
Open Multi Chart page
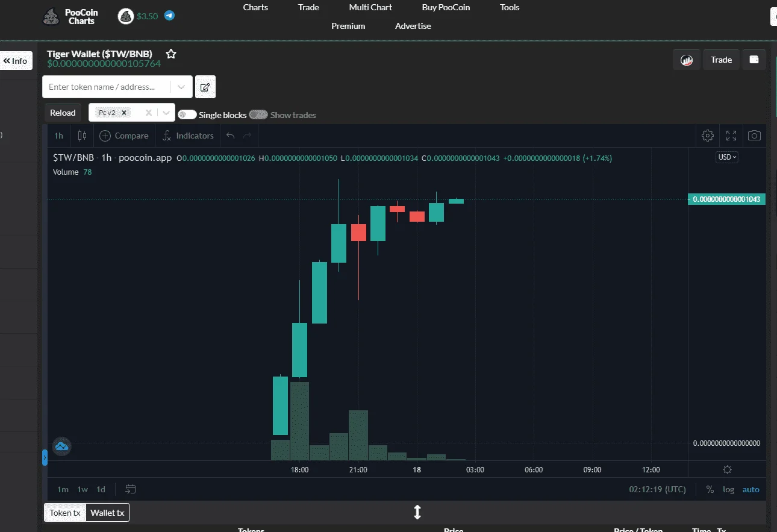click(370, 7)
